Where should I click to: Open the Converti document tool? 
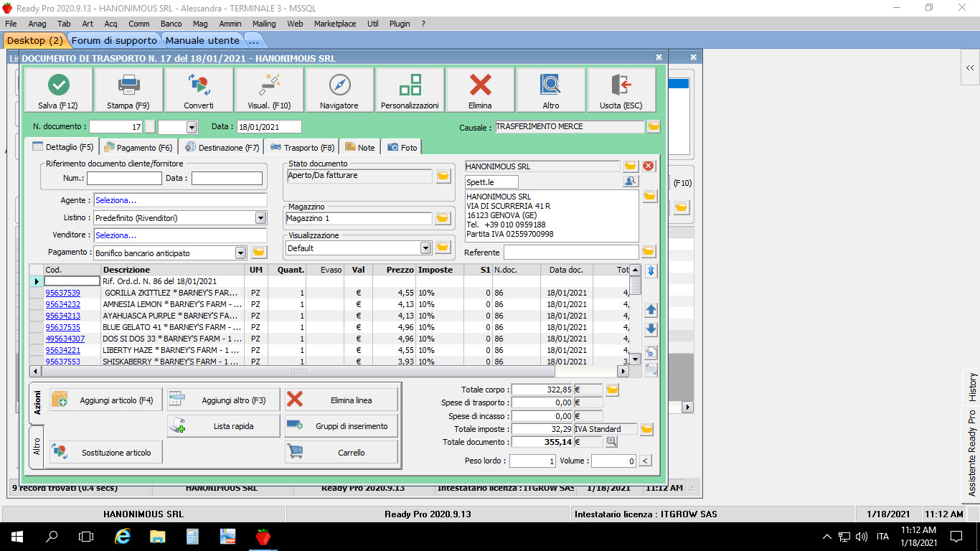tap(199, 90)
